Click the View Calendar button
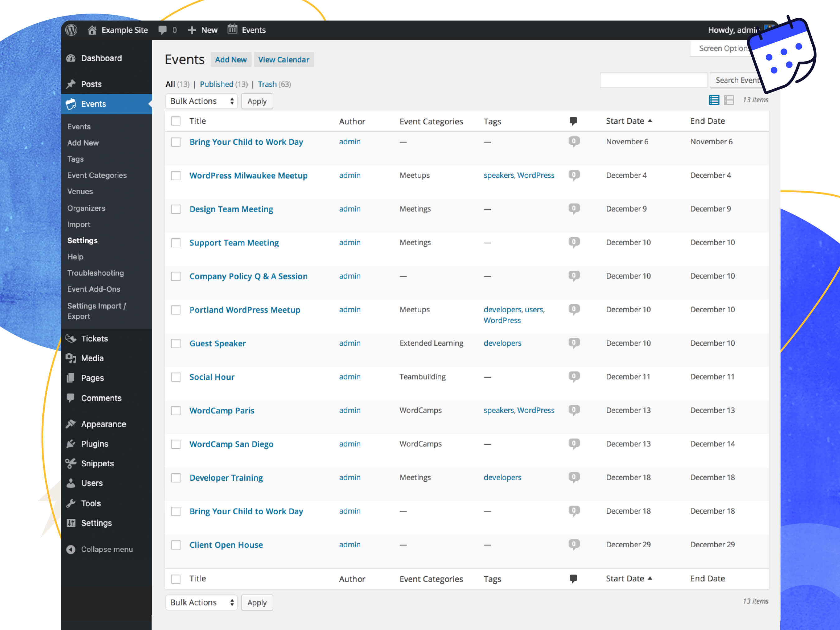 pos(284,59)
